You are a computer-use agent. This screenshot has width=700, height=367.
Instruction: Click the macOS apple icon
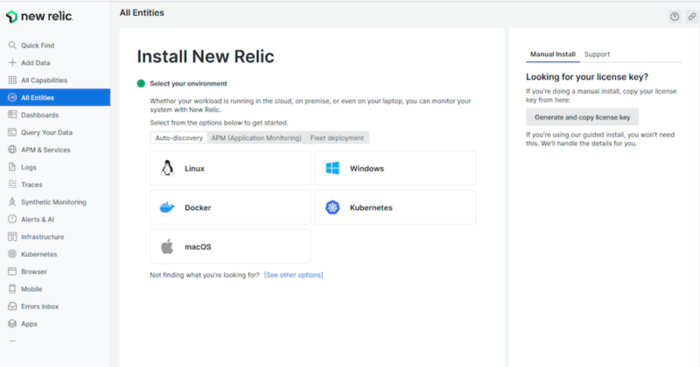pyautogui.click(x=167, y=246)
